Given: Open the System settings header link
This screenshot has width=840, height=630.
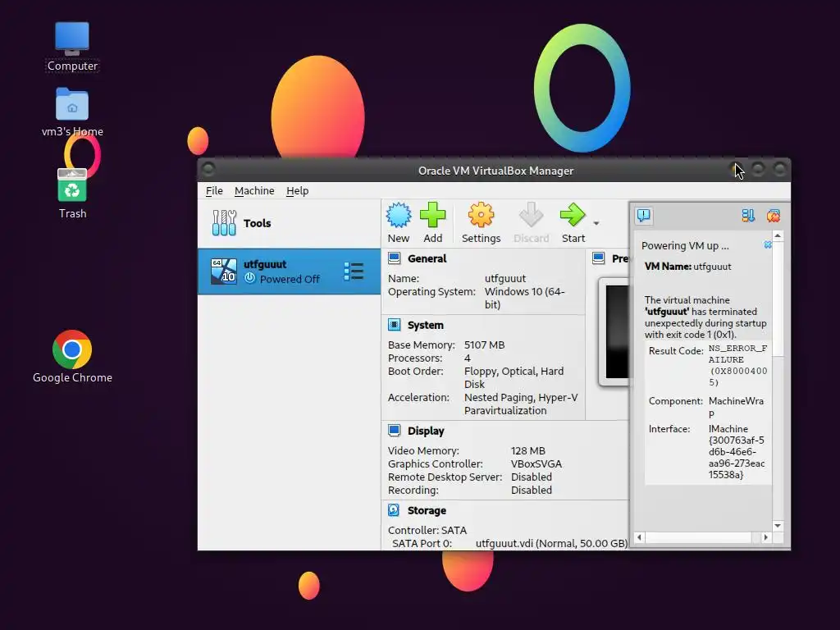Looking at the screenshot, I should point(426,325).
